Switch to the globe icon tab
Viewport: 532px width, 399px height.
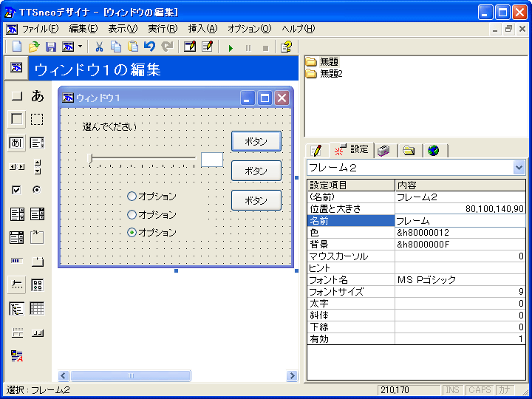point(433,150)
